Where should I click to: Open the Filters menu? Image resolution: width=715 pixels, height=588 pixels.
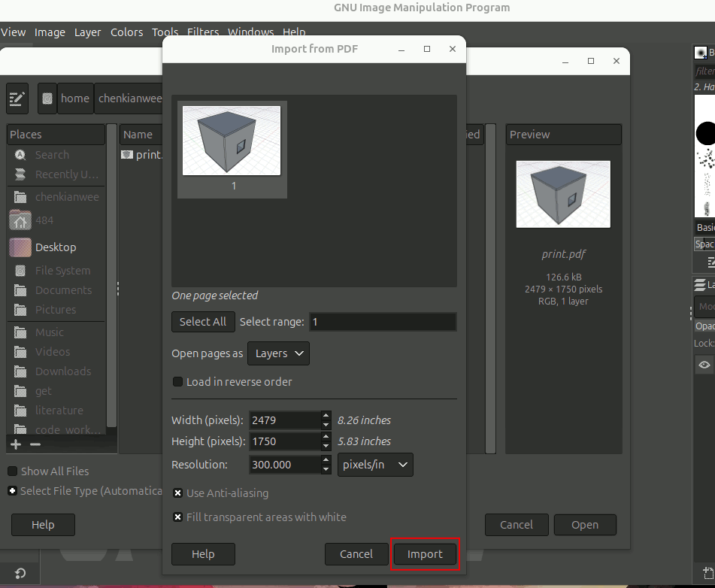(x=203, y=32)
